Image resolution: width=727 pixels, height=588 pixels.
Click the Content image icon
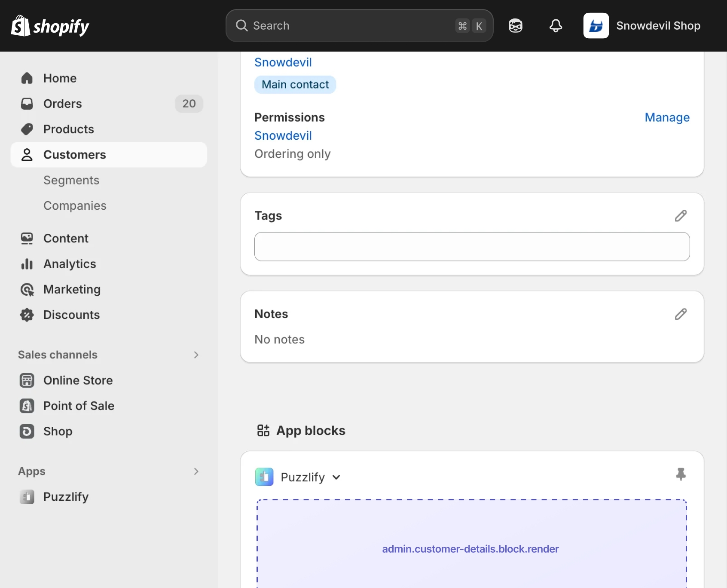[27, 239]
